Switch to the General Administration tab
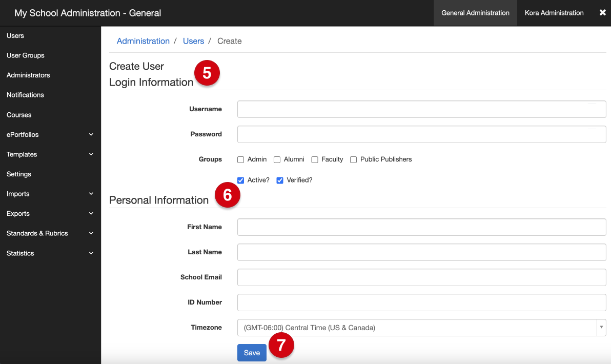 [475, 13]
